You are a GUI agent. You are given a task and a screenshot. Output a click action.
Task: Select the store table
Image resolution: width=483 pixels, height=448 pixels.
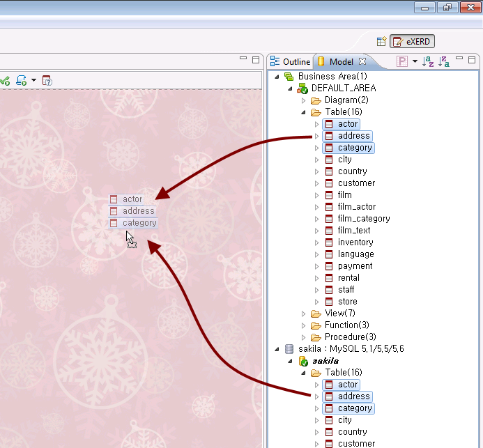(x=342, y=302)
